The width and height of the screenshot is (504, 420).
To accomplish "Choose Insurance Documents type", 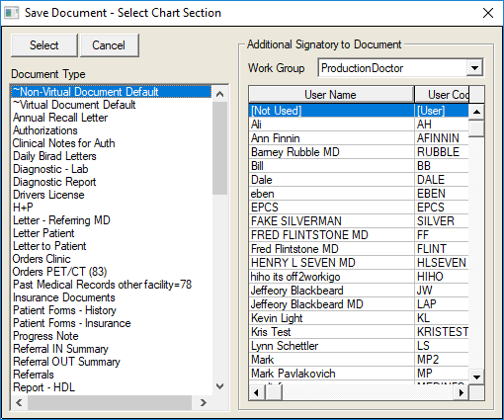I will tap(112, 297).
